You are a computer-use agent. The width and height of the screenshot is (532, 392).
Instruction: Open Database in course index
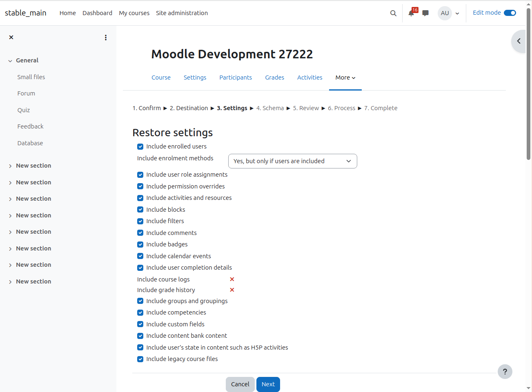pyautogui.click(x=30, y=143)
